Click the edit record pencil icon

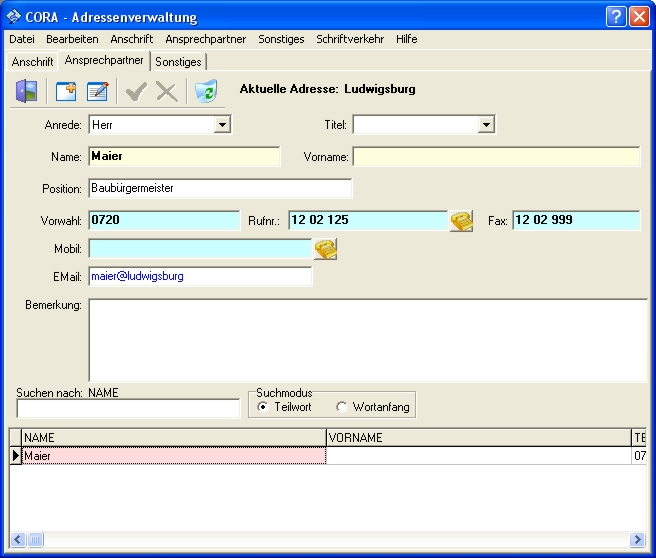pos(97,92)
